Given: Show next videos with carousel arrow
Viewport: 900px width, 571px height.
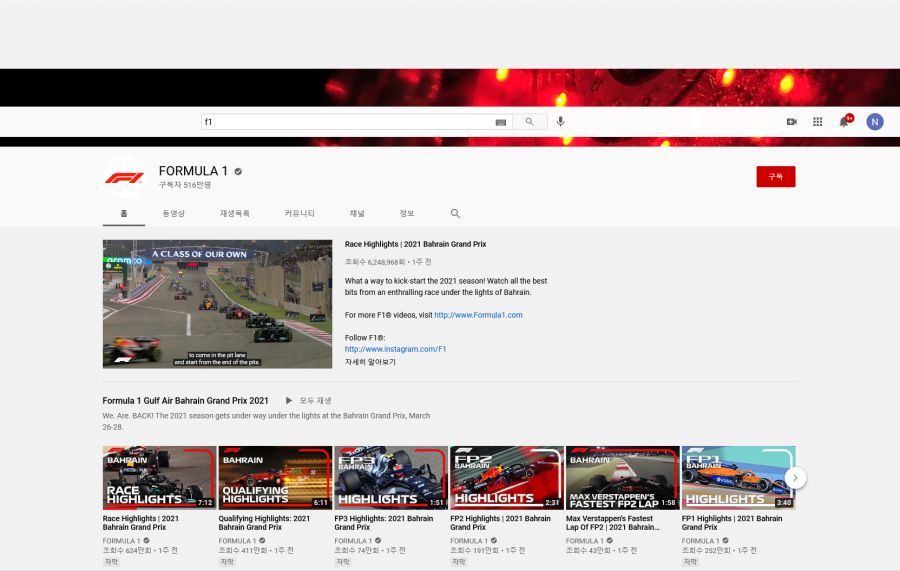Looking at the screenshot, I should point(795,477).
